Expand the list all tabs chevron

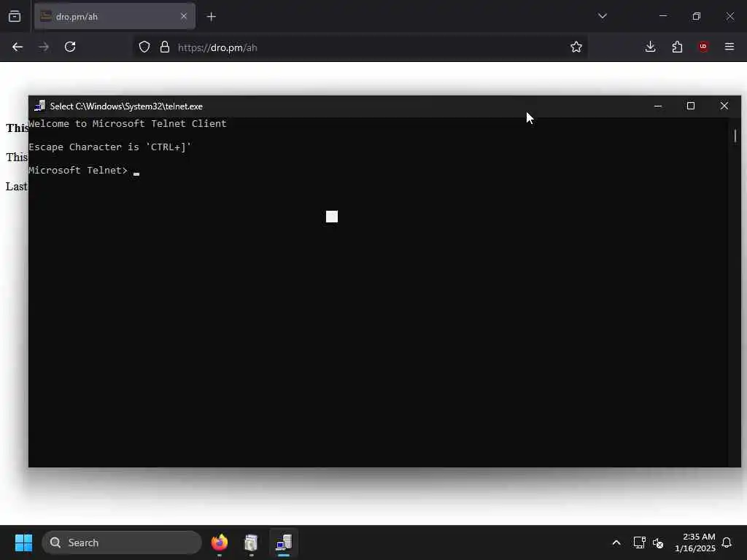(x=602, y=16)
